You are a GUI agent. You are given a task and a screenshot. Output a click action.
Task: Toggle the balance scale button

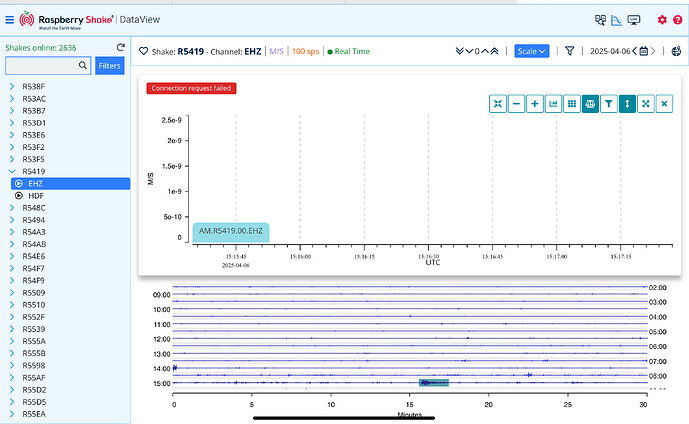(590, 104)
